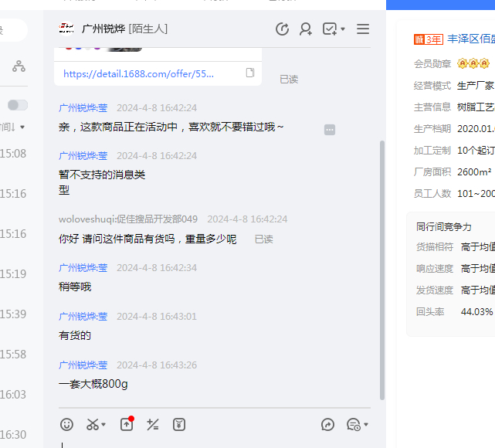
Task: Open the hamburger menu in chat header
Action: (363, 29)
